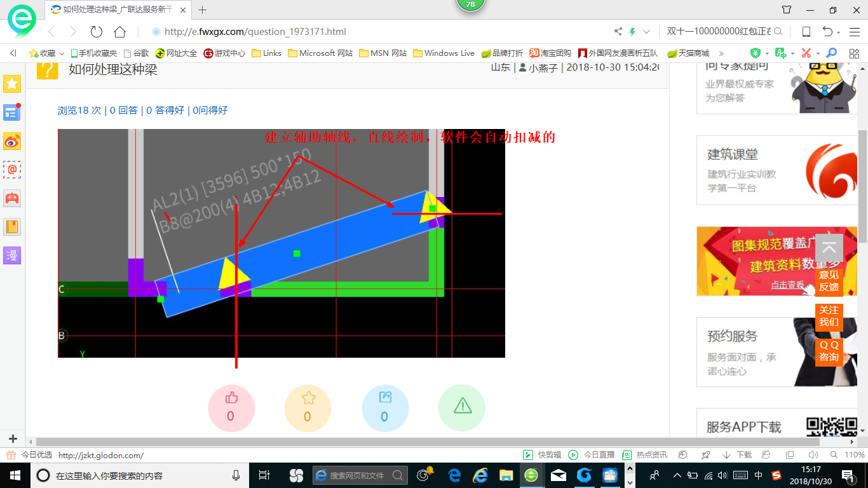Open the game controller sidebar icon
868x488 pixels.
click(12, 198)
